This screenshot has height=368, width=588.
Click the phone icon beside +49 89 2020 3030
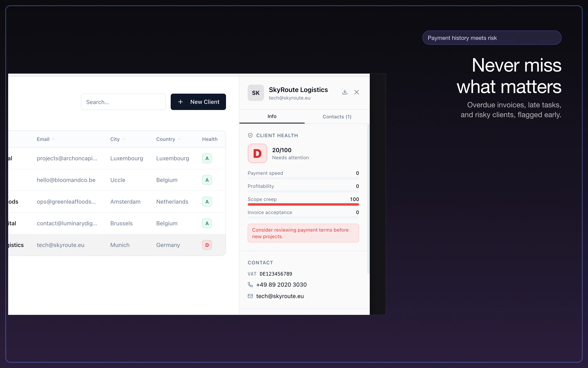[250, 285]
